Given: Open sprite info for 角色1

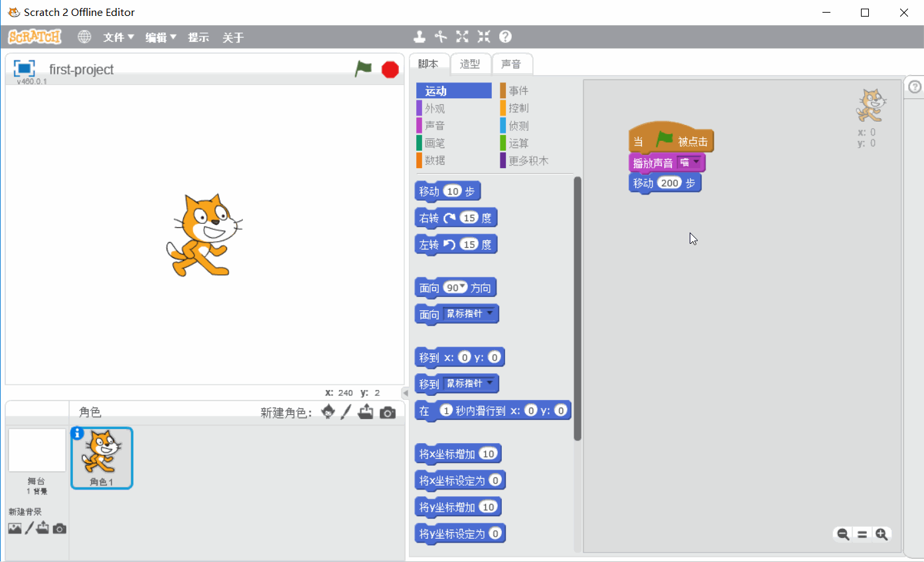Looking at the screenshot, I should (x=78, y=433).
